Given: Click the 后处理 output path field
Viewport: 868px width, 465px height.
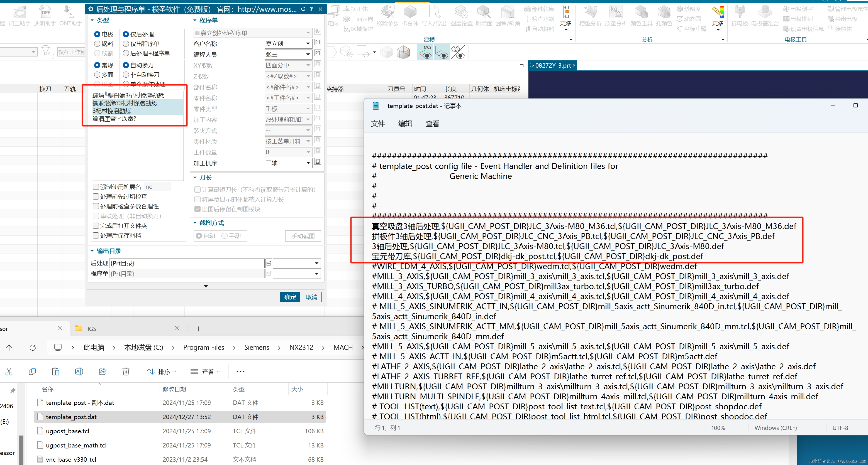Looking at the screenshot, I should pyautogui.click(x=187, y=263).
